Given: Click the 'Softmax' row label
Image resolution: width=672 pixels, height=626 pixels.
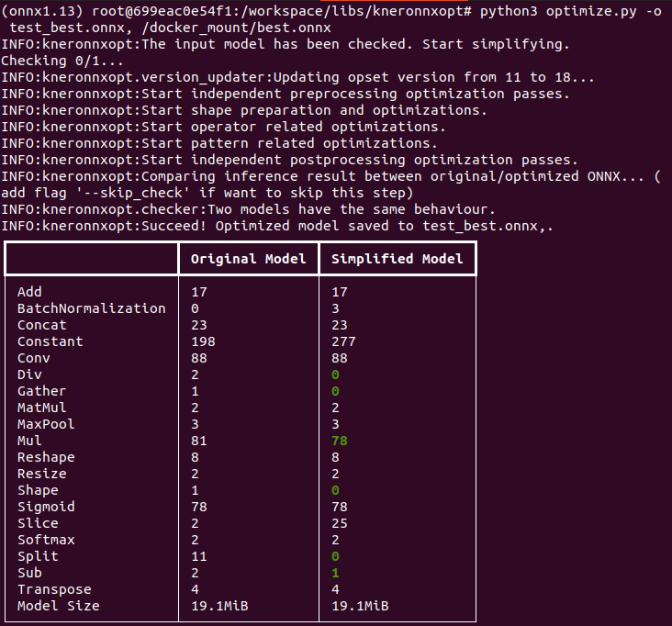Looking at the screenshot, I should point(46,540).
